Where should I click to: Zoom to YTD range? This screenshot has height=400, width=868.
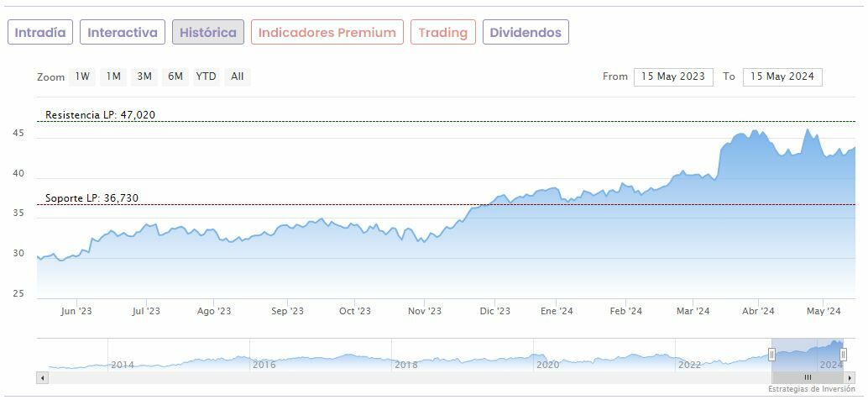(206, 76)
